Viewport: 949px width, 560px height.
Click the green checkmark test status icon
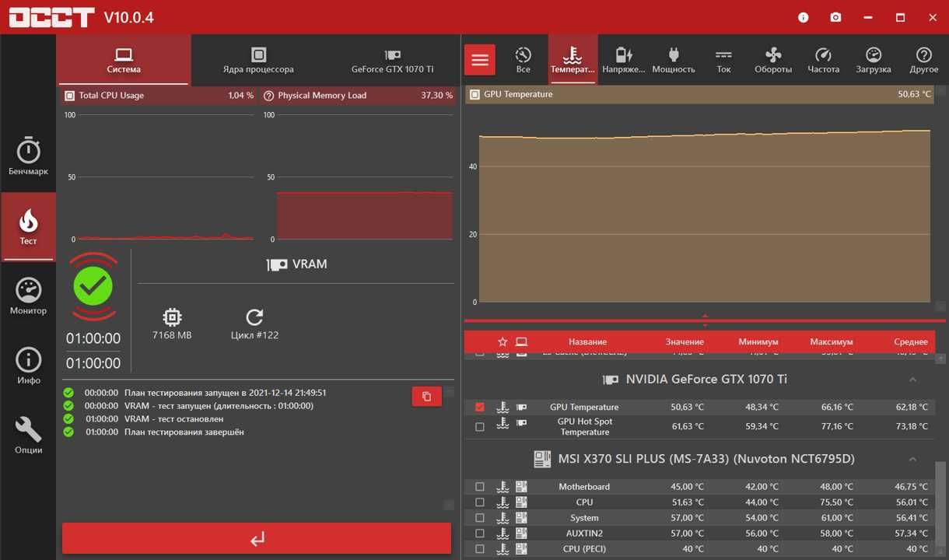point(93,287)
